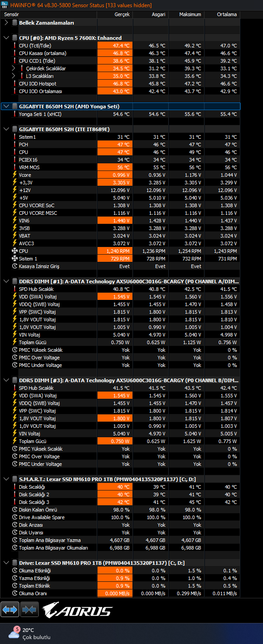Collapse the S.M.A.R.T. Lexar SSD group
This screenshot has height=644, width=263.
click(x=6, y=479)
